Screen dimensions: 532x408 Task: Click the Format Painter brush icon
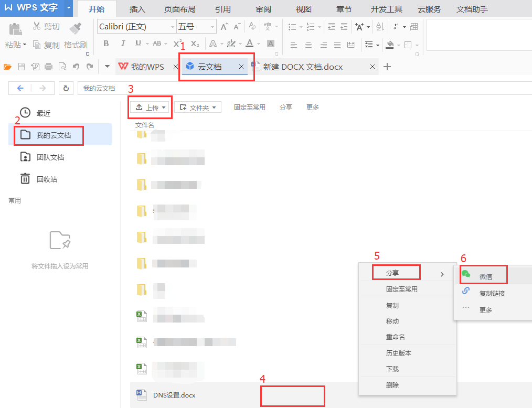coord(76,28)
